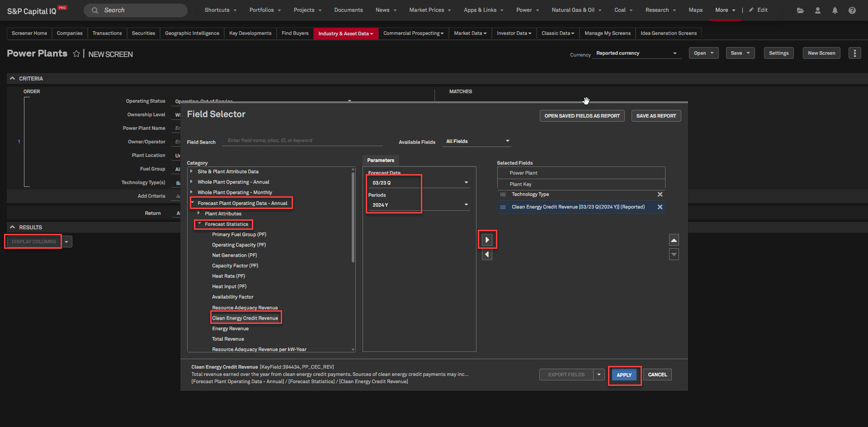The image size is (868, 427).
Task: Open the three-dot more options menu
Action: (854, 53)
